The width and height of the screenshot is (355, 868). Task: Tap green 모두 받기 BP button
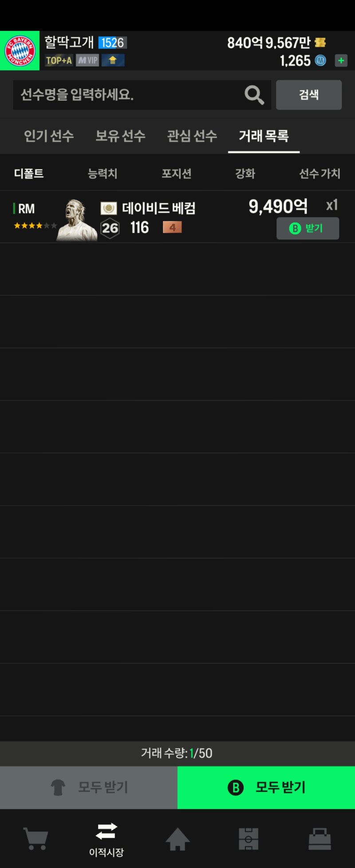tap(266, 787)
